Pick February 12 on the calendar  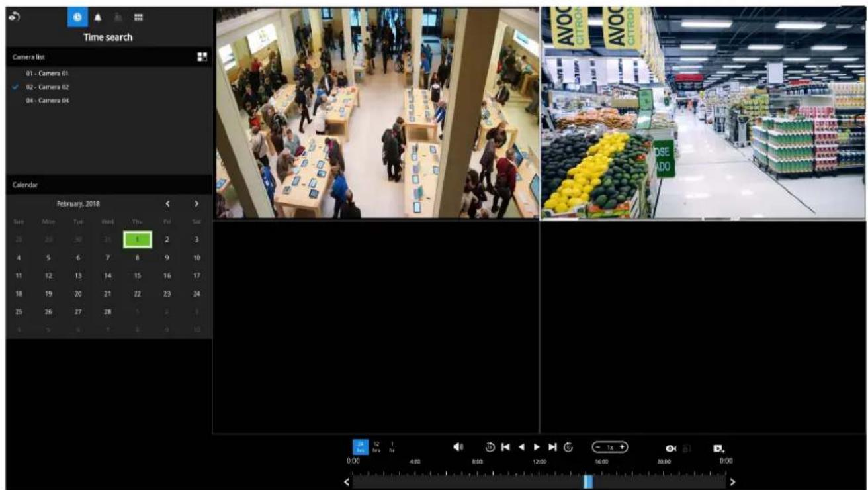click(48, 275)
